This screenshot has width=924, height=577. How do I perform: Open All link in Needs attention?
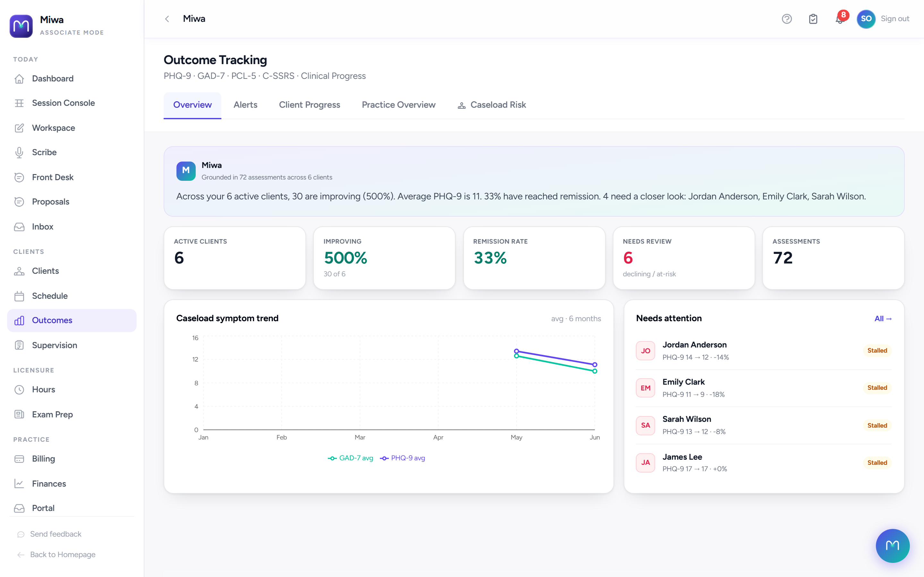coord(883,318)
